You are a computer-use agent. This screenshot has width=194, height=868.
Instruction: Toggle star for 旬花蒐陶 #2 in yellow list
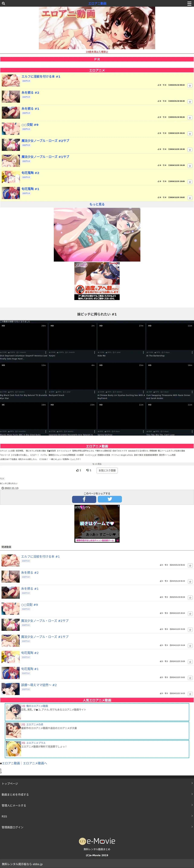click(x=190, y=182)
